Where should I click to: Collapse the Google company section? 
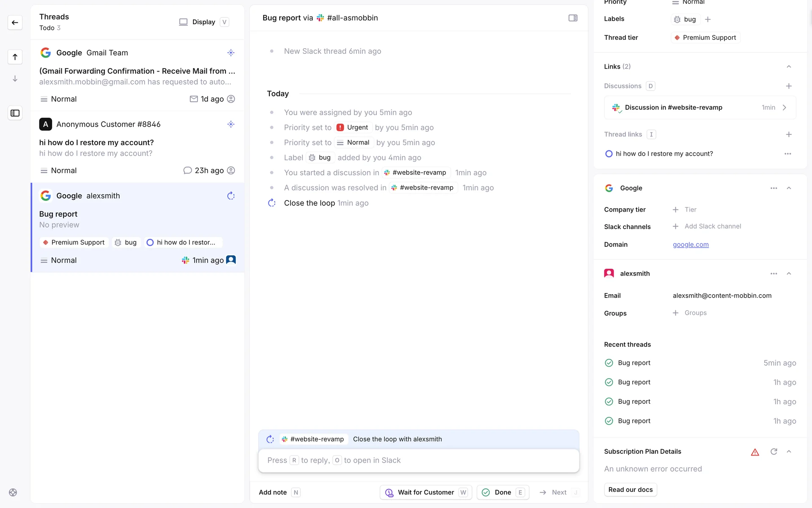coord(789,188)
